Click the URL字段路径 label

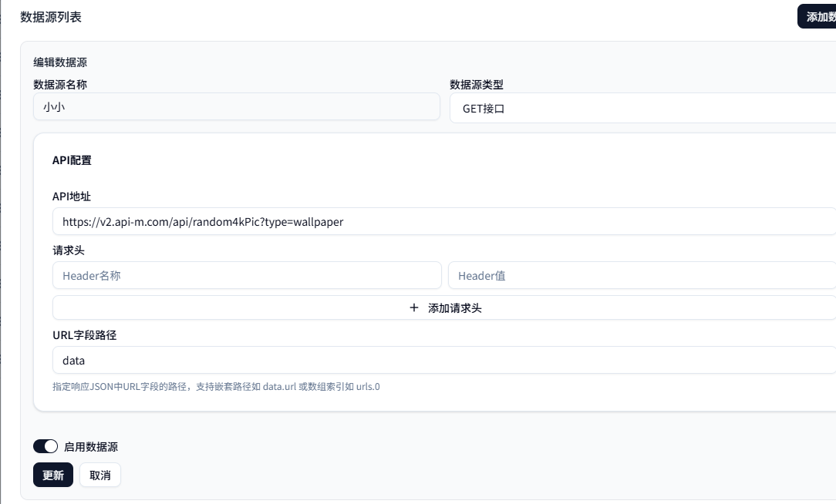pyautogui.click(x=85, y=335)
